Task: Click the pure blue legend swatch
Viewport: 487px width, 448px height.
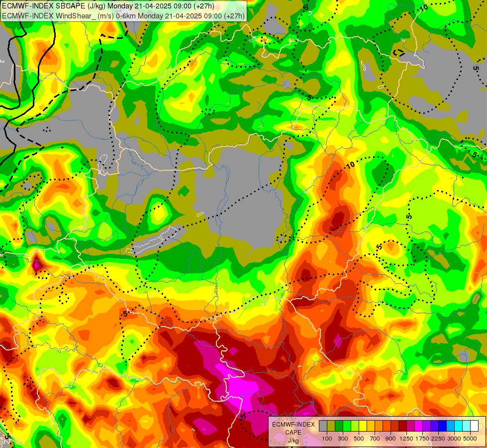Action: [442, 426]
